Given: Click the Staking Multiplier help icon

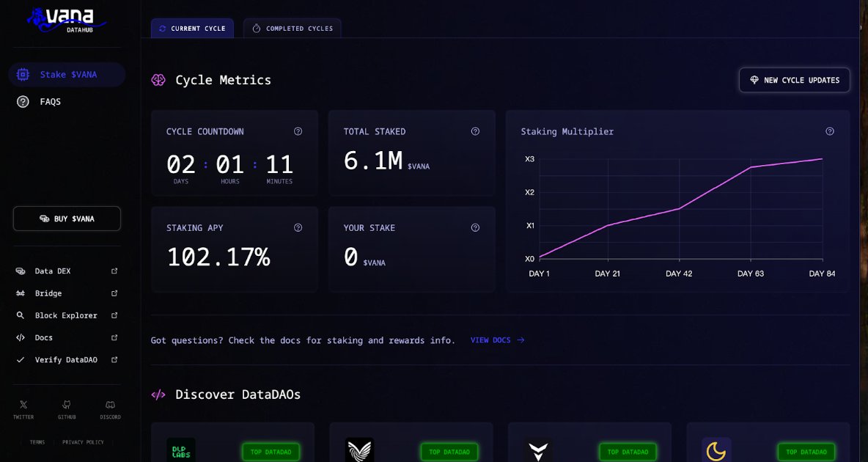Looking at the screenshot, I should coord(830,131).
